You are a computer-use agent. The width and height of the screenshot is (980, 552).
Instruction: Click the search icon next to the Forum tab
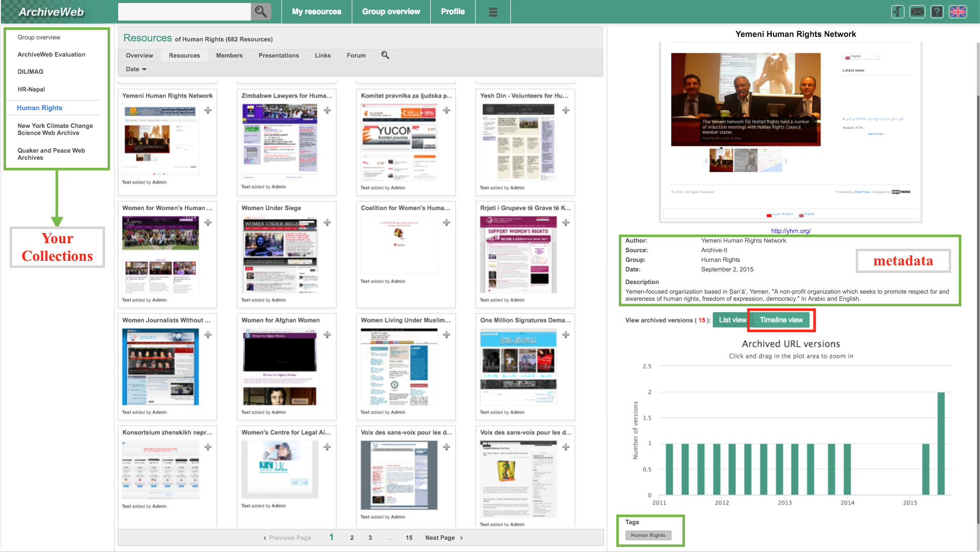385,55
